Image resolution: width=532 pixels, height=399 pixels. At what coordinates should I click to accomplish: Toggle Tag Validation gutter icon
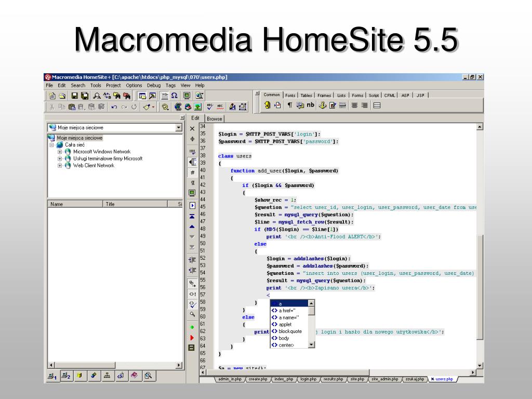pos(192,304)
